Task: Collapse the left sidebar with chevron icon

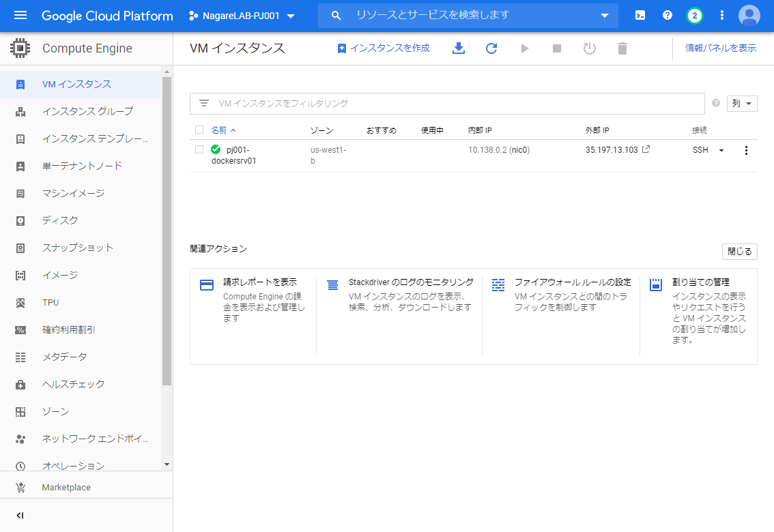Action: click(20, 515)
